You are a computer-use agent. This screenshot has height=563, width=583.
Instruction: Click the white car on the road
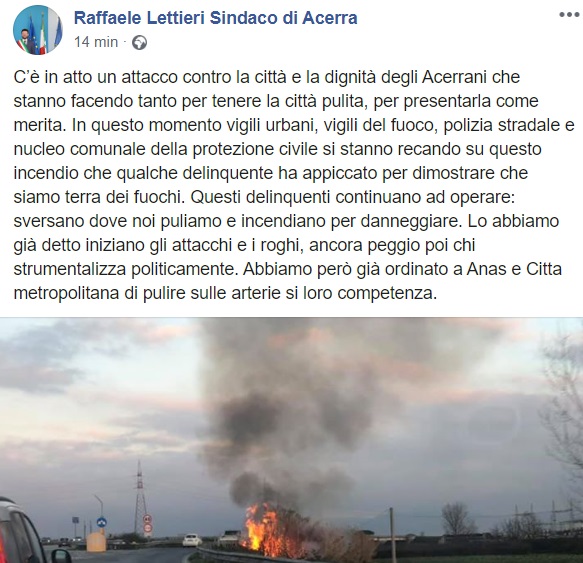[x=192, y=540]
